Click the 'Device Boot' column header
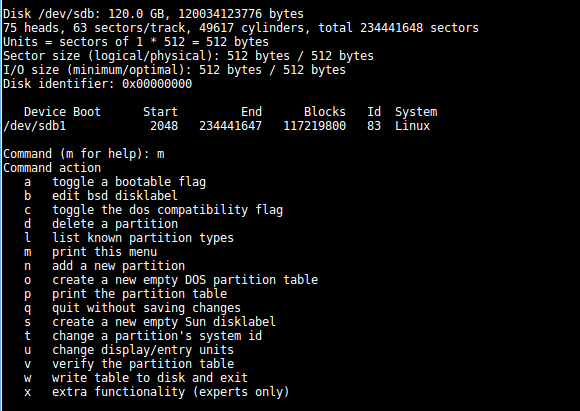580x411 pixels. tap(62, 112)
